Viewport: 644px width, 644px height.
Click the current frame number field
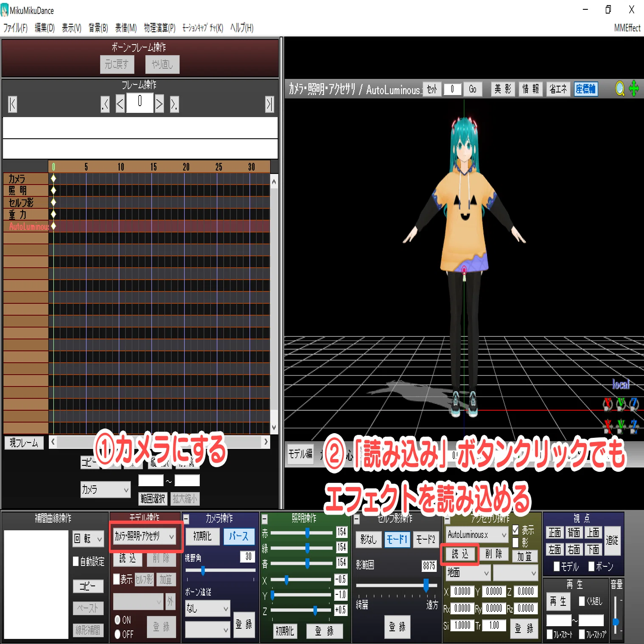pos(140,103)
